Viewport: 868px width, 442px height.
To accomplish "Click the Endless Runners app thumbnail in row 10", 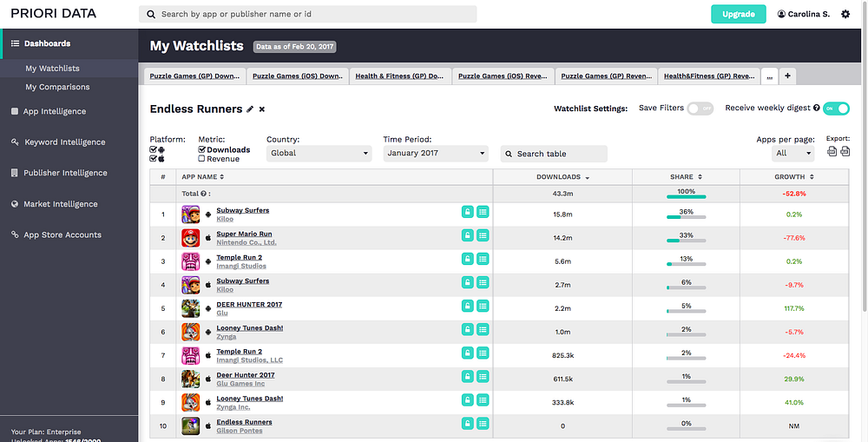I will click(190, 426).
